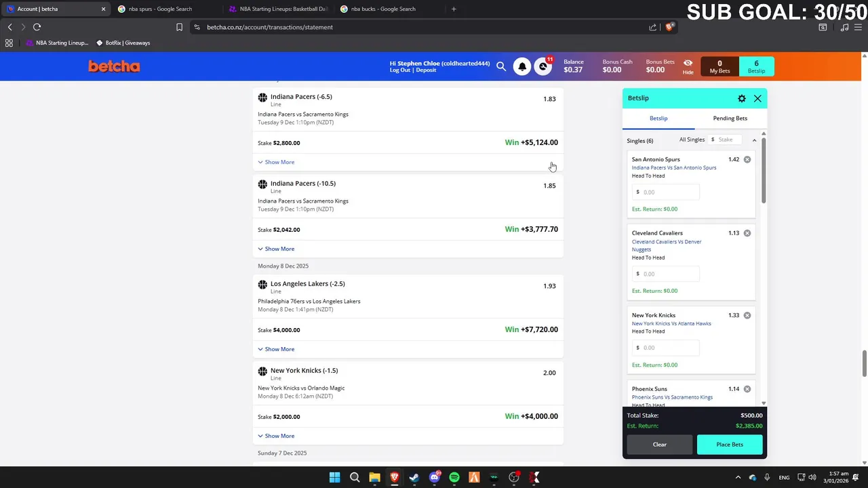Click the Monday 8 Dec 2025 date header

pos(283,266)
